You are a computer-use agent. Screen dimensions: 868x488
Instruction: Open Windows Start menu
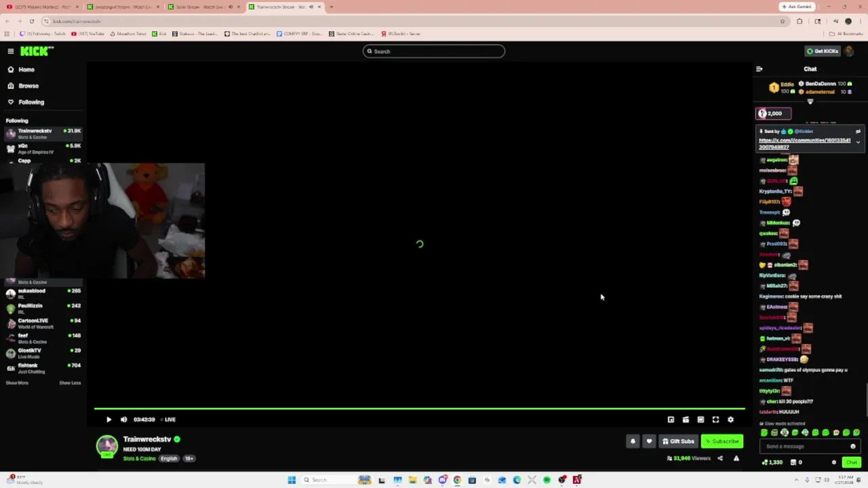(292, 480)
